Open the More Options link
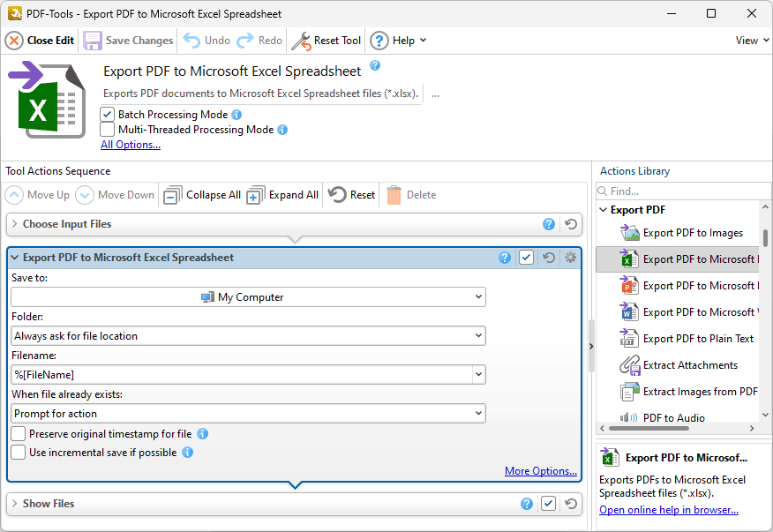Viewport: 773px width, 532px height. point(540,471)
